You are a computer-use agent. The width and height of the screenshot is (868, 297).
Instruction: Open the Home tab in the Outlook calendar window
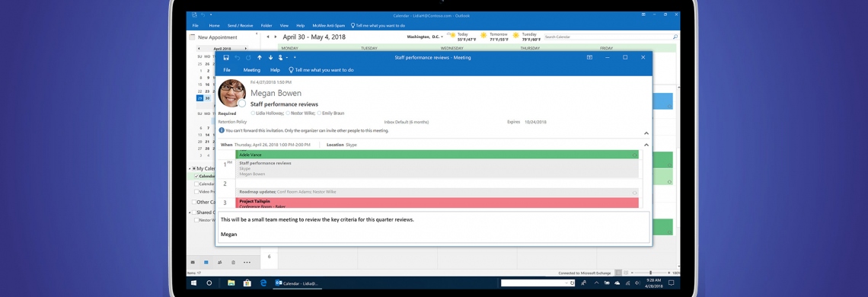coord(214,25)
